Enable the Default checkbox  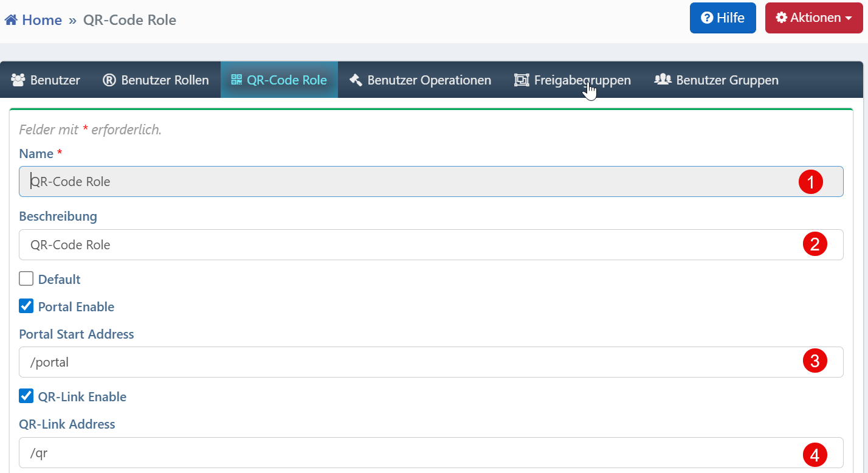(x=26, y=279)
